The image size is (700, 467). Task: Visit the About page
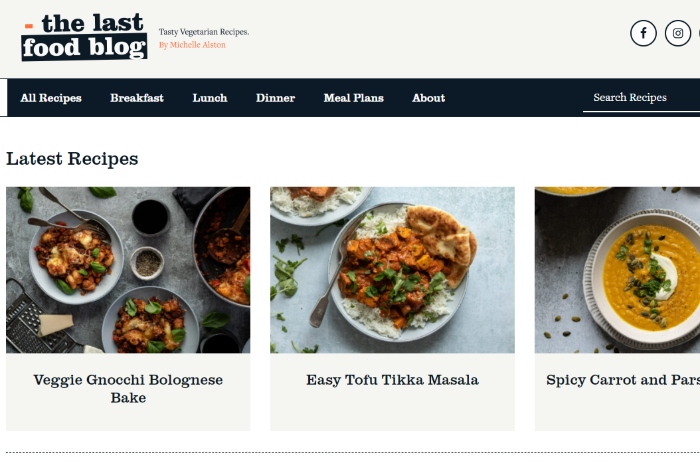click(x=428, y=98)
